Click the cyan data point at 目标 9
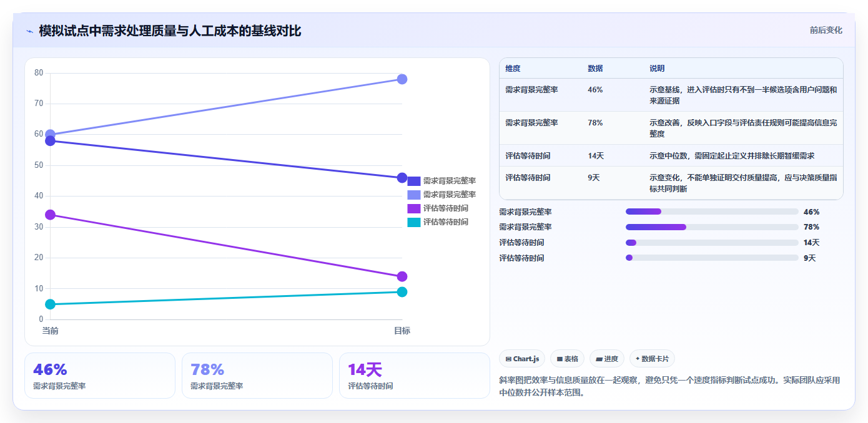 coord(402,292)
